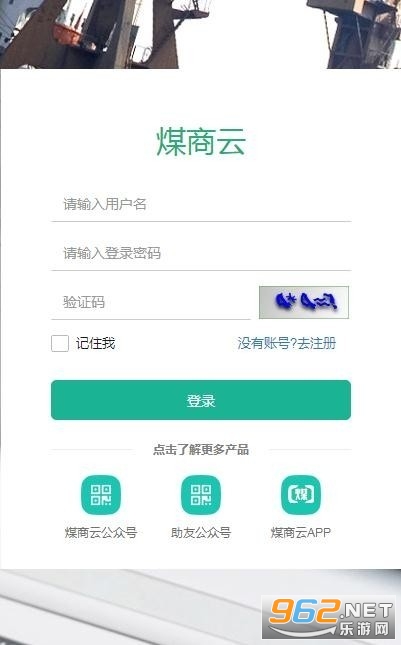Image resolution: width=401 pixels, height=645 pixels.
Task: Click the 乐游网 text in watermark
Action: point(364,629)
